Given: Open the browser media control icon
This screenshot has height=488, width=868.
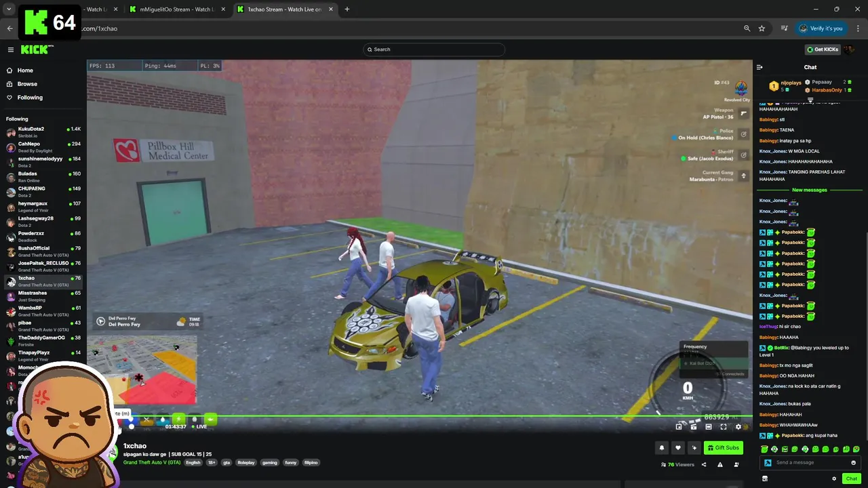Looking at the screenshot, I should (x=784, y=28).
